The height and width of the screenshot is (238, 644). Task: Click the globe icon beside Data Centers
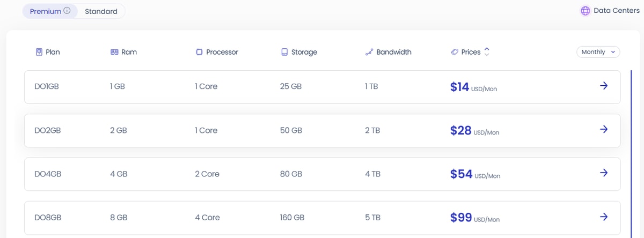click(586, 11)
